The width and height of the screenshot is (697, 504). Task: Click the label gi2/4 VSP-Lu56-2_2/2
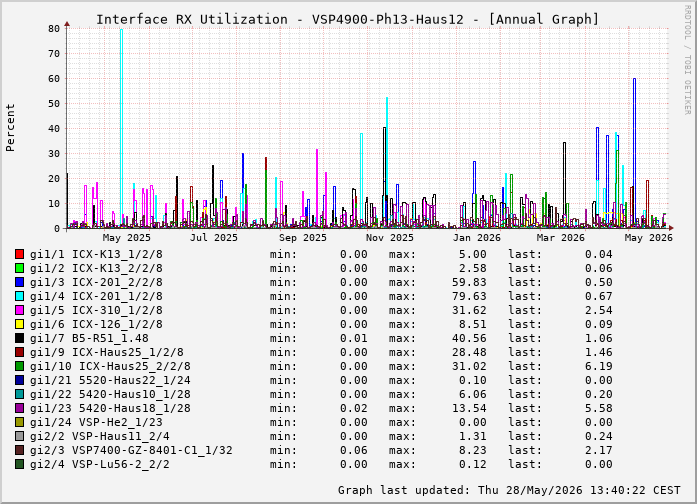[100, 464]
